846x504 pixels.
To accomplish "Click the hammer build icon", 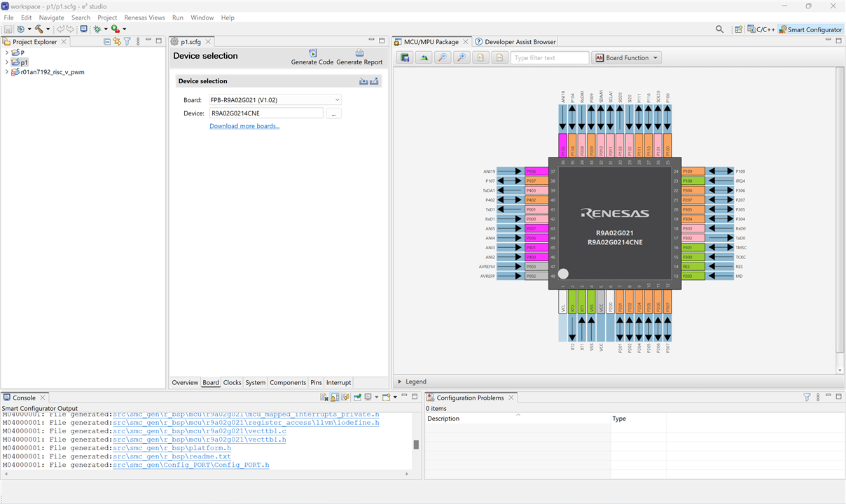I will 39,29.
